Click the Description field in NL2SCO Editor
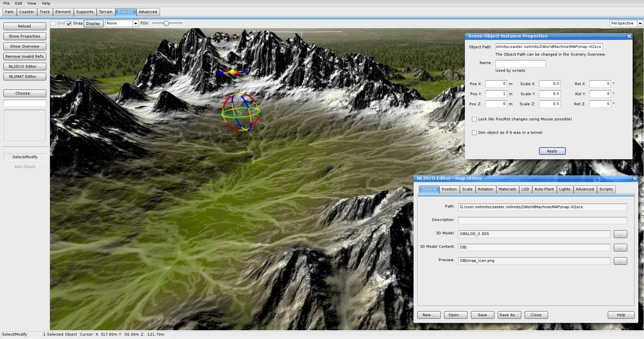Viewport: 644px width, 339px height. point(542,220)
